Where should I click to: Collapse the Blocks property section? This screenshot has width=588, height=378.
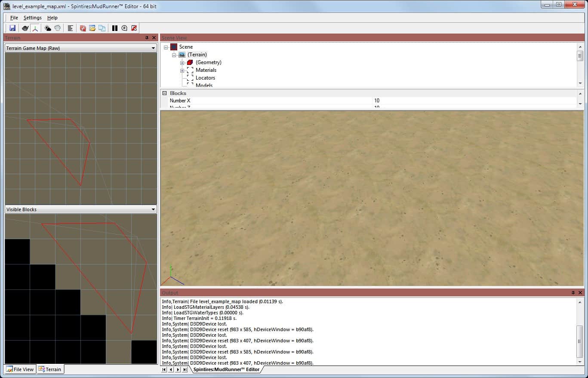point(164,93)
